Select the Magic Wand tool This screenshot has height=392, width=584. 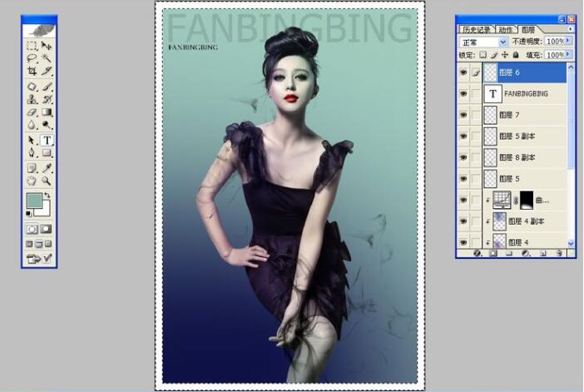click(47, 59)
